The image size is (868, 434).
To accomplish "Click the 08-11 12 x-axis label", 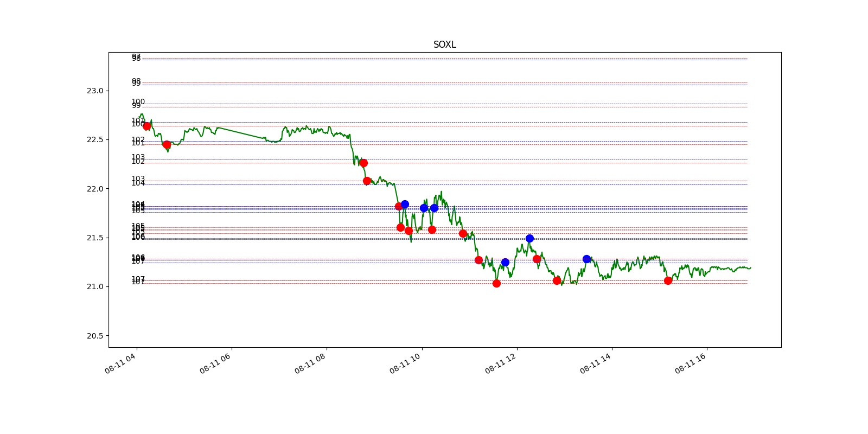I will click(500, 363).
